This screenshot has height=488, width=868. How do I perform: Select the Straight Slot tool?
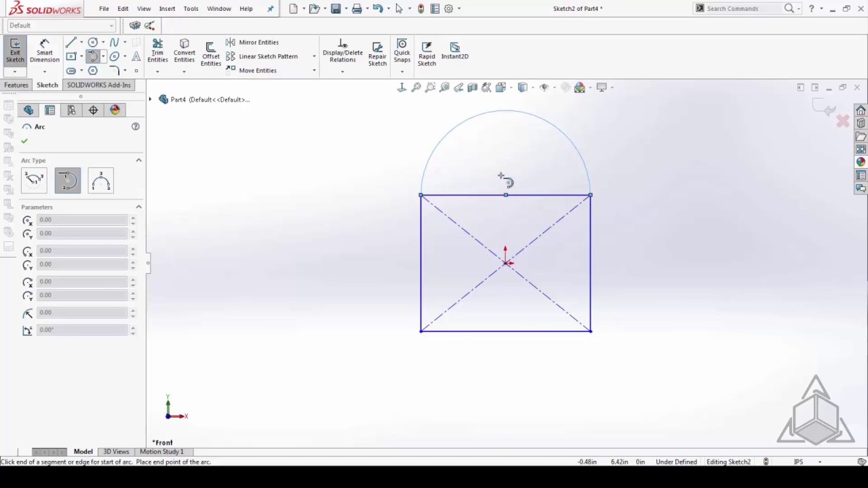coord(71,70)
